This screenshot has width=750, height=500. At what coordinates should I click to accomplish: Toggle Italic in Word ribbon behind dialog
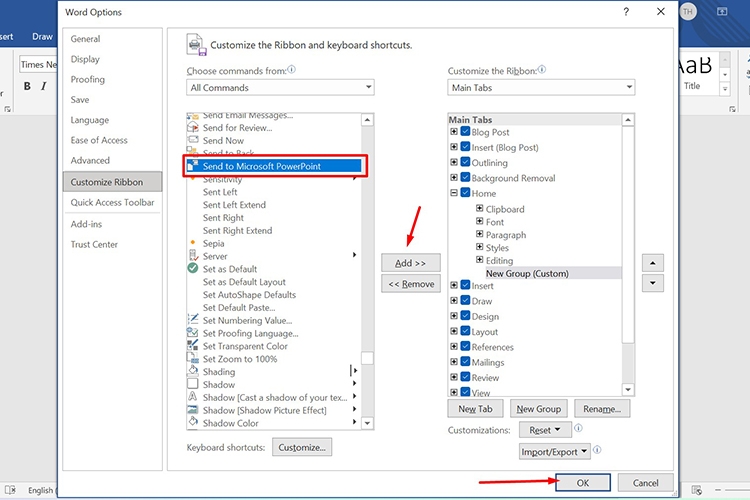point(44,86)
